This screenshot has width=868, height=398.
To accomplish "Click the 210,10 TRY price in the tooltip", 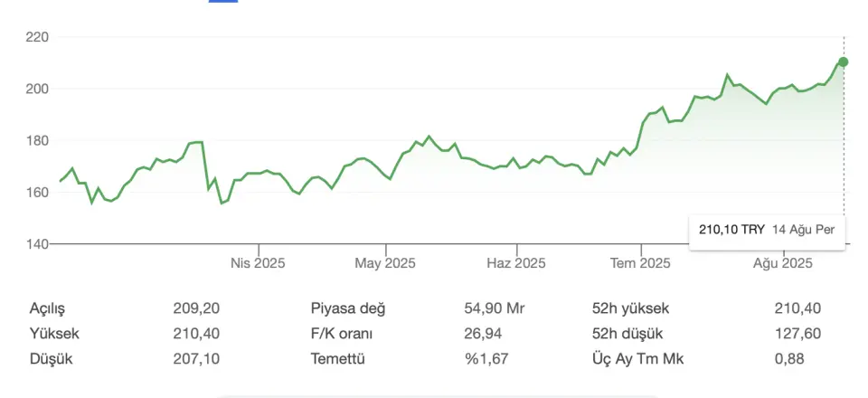I will click(731, 230).
